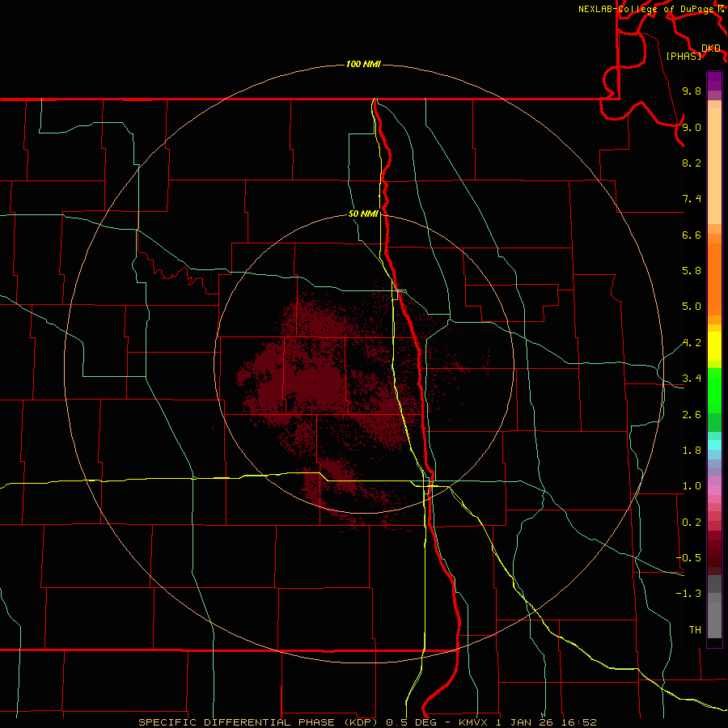Screen dimensions: 728x728
Task: Click the "4.2" color scale value
Action: click(692, 343)
